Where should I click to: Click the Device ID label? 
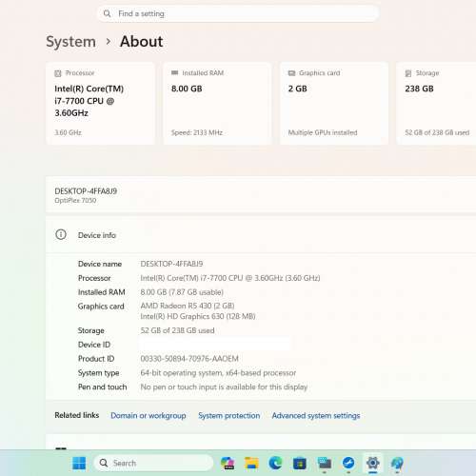point(94,345)
